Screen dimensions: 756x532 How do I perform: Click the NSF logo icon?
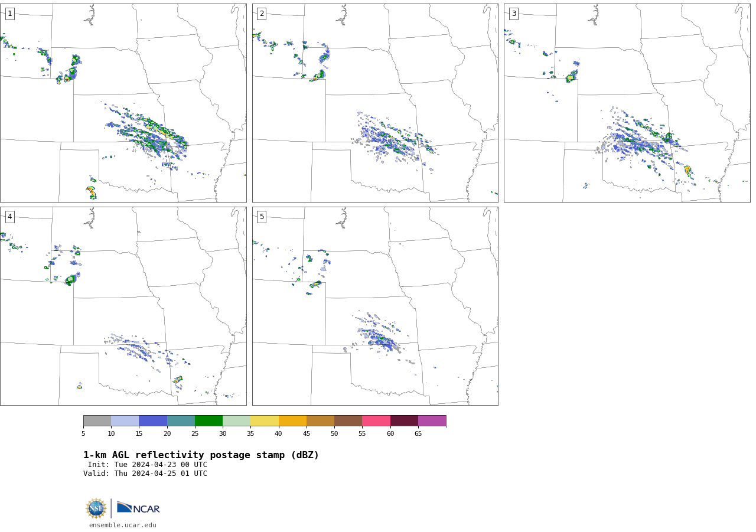[96, 508]
